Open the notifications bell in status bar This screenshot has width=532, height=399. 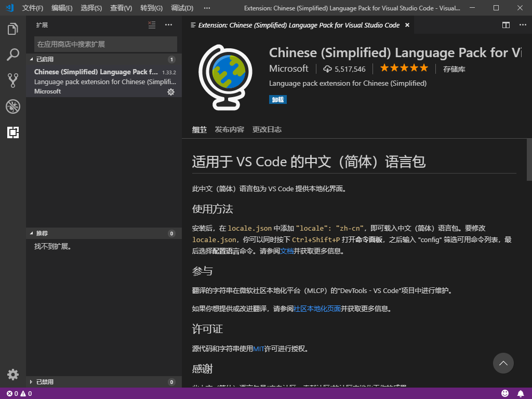pos(521,393)
